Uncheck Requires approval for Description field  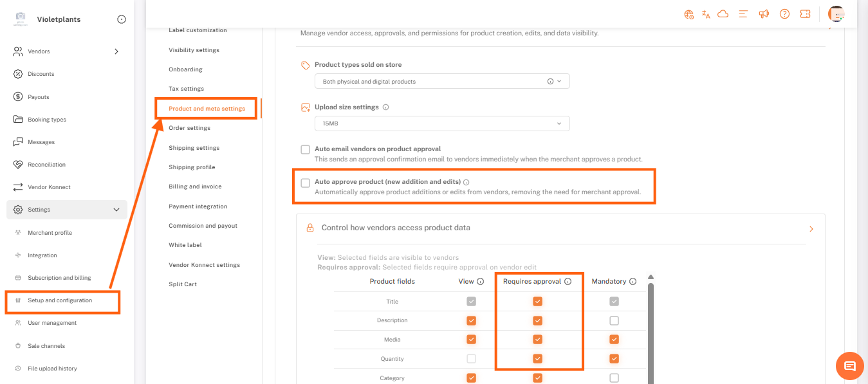click(537, 320)
